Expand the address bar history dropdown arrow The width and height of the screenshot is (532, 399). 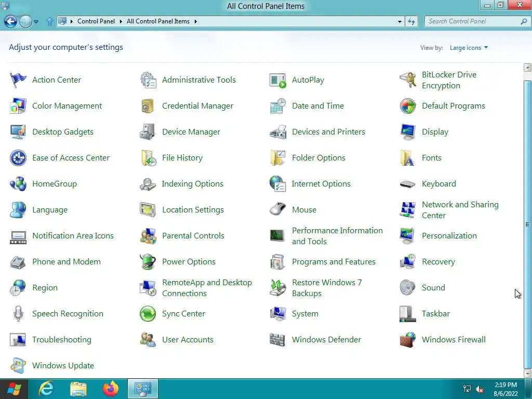coord(400,21)
